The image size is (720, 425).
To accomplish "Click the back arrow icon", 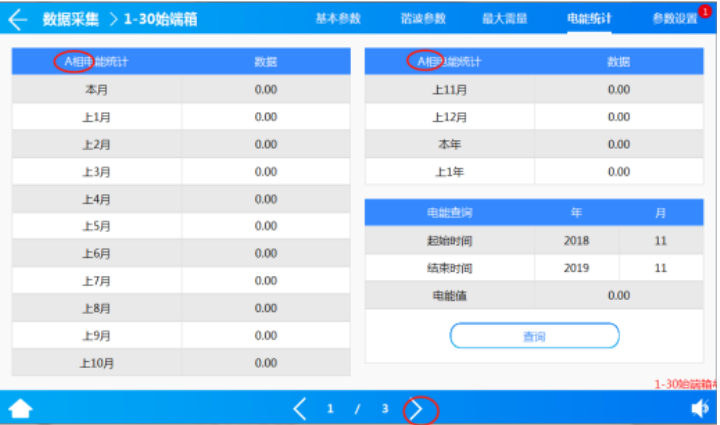I will [x=18, y=19].
